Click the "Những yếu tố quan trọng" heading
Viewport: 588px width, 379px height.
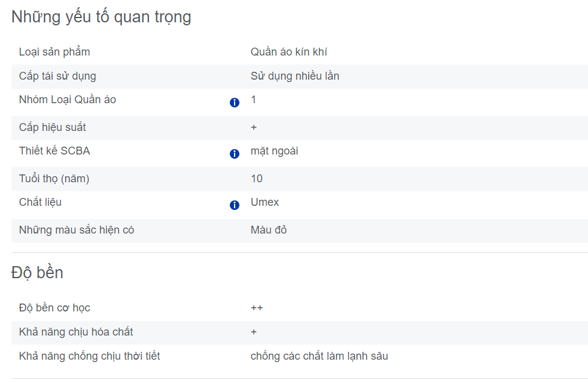[101, 17]
